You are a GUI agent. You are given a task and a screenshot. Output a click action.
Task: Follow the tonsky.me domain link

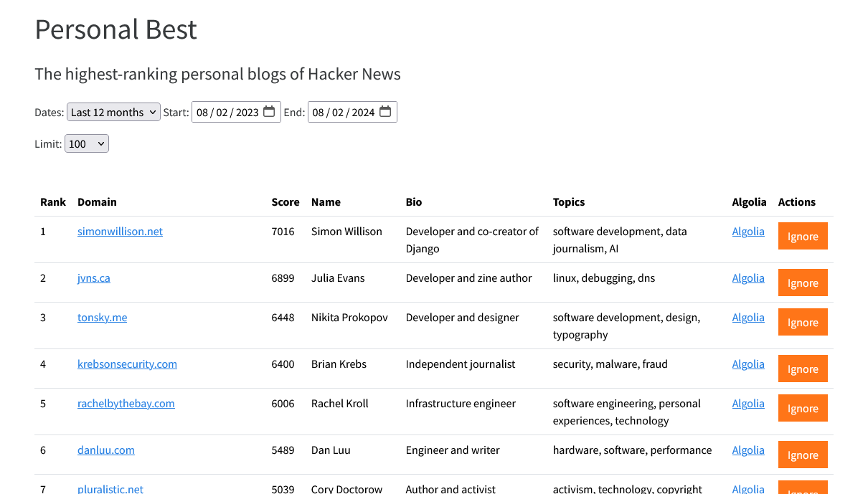pos(102,318)
